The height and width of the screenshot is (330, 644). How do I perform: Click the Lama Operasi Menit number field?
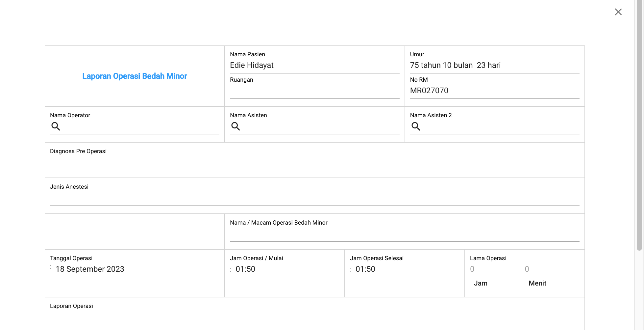550,269
